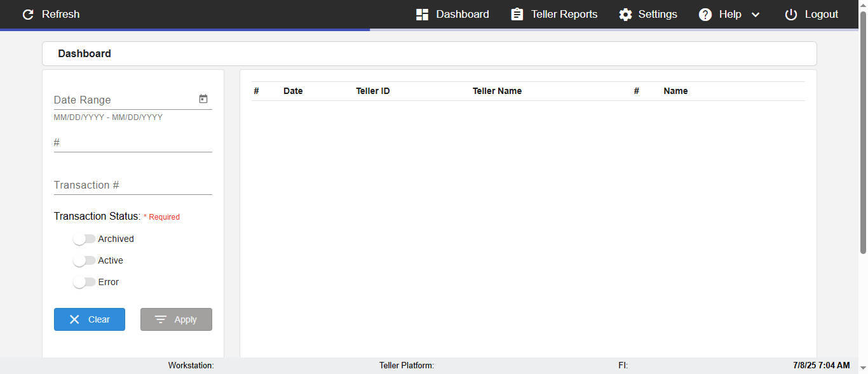Click the Logout text in the top bar
This screenshot has width=868, height=374.
pyautogui.click(x=822, y=14)
